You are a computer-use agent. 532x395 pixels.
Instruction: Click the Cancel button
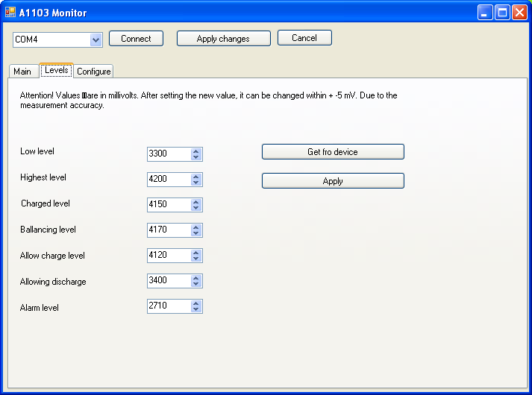(x=304, y=38)
